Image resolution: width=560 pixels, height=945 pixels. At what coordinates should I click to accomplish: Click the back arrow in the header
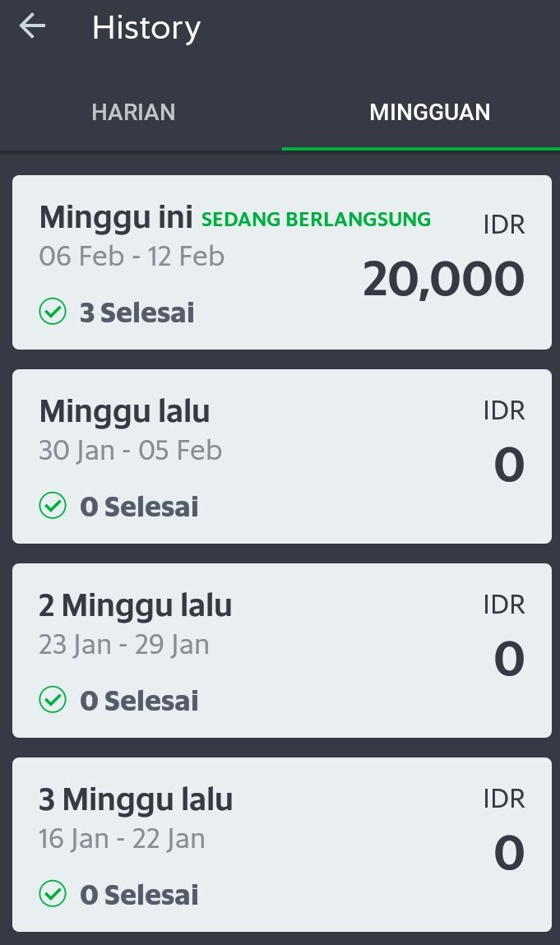click(31, 25)
